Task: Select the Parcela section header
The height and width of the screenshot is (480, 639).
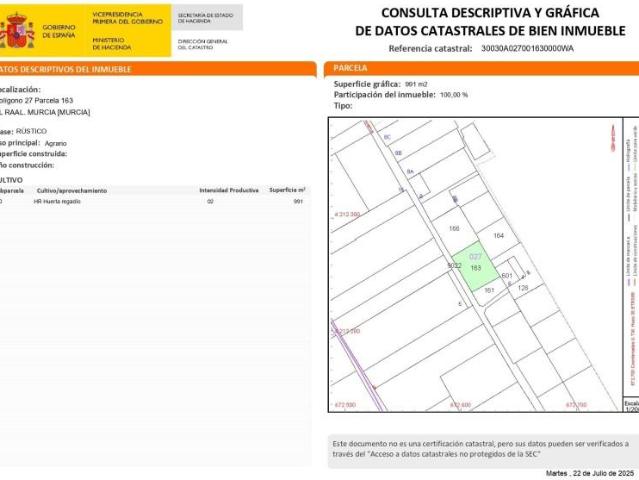Action: [350, 69]
